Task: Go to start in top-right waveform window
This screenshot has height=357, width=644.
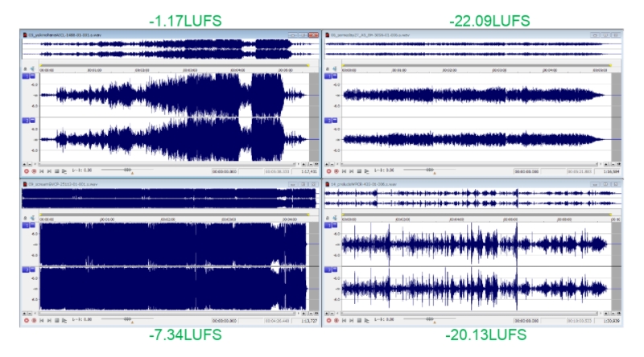Action: [343, 171]
